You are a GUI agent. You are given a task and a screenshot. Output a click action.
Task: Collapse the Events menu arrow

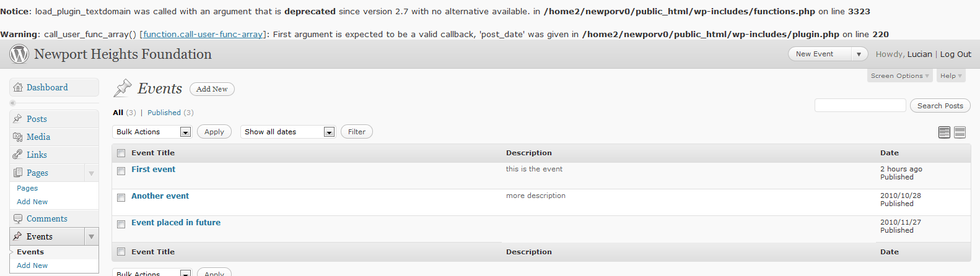(x=92, y=236)
